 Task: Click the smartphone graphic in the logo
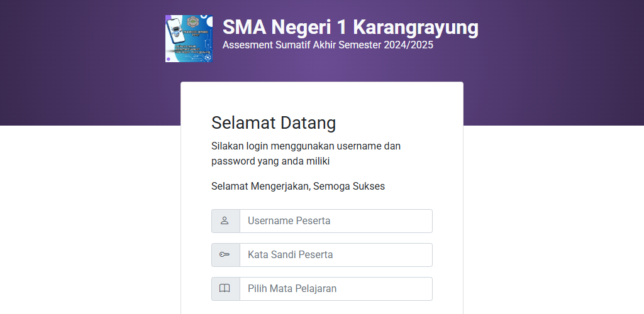(176, 31)
